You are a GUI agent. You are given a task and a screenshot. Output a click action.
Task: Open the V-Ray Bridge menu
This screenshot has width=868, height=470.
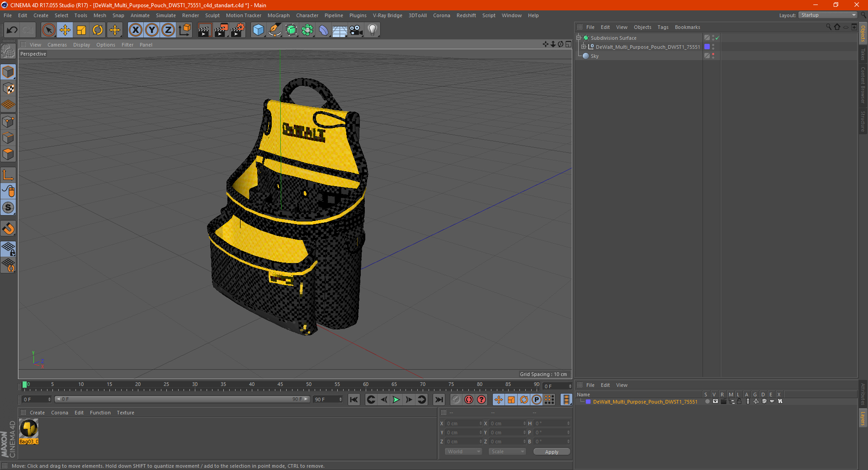pyautogui.click(x=387, y=15)
